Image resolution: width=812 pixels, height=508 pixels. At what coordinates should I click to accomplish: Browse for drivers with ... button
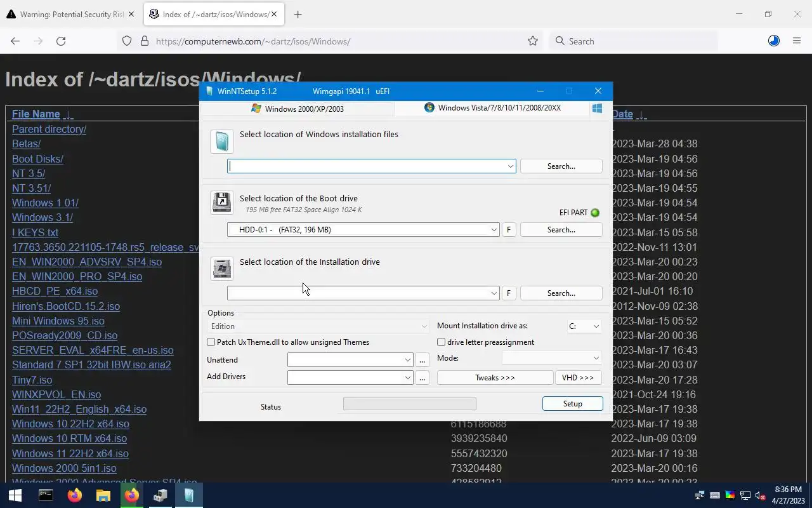click(x=422, y=378)
